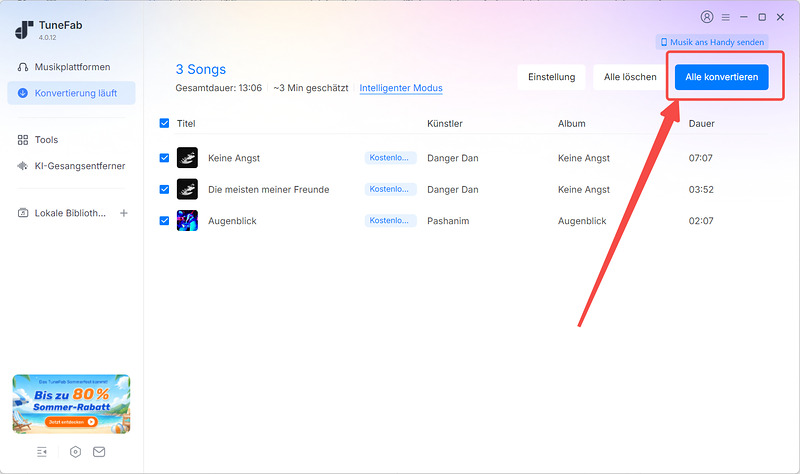Click the TuneFab logo icon

pyautogui.click(x=24, y=30)
